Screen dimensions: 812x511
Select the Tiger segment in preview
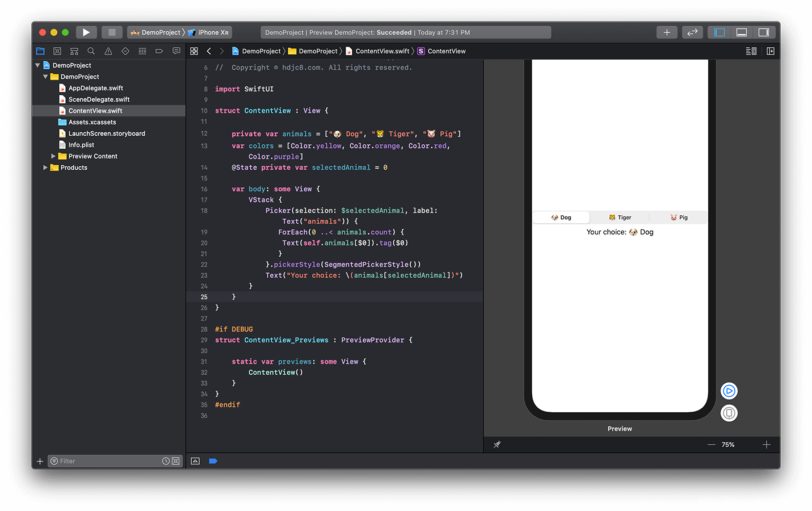(x=620, y=217)
